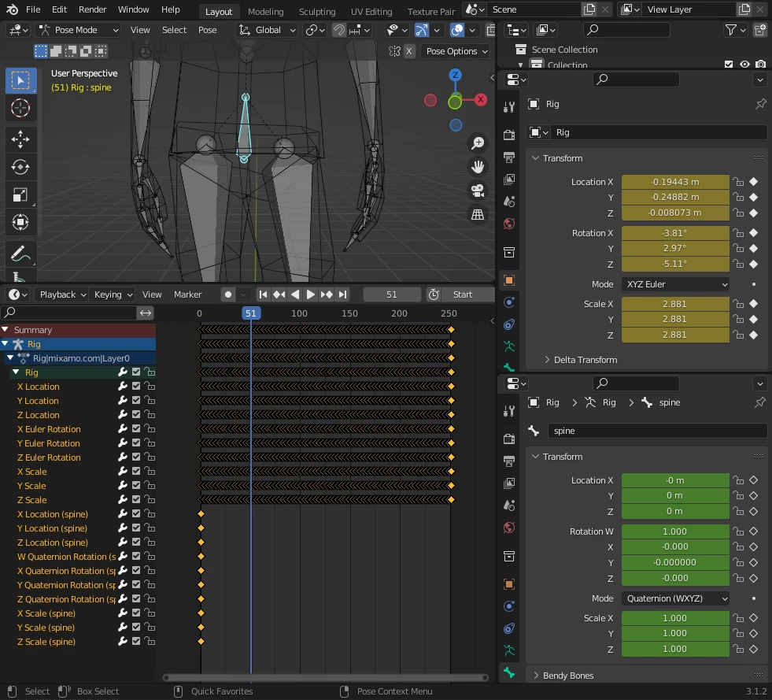
Task: Switch perspective/orthographic grid icon
Action: [478, 214]
